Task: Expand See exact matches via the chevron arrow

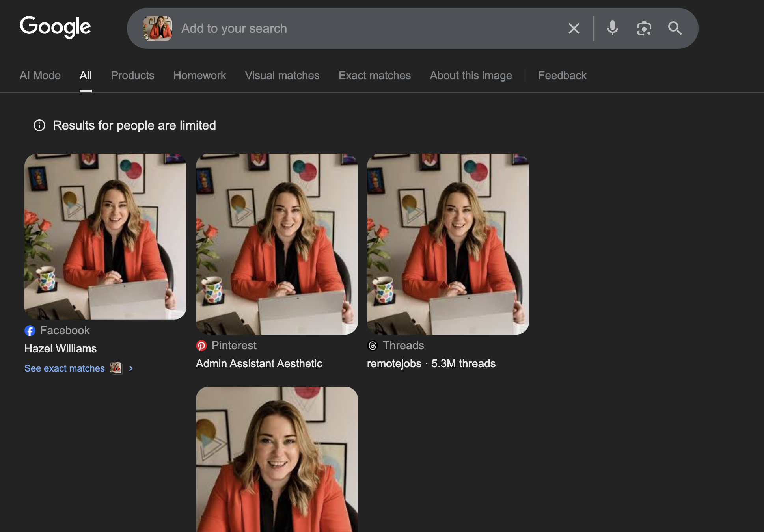Action: pos(130,368)
